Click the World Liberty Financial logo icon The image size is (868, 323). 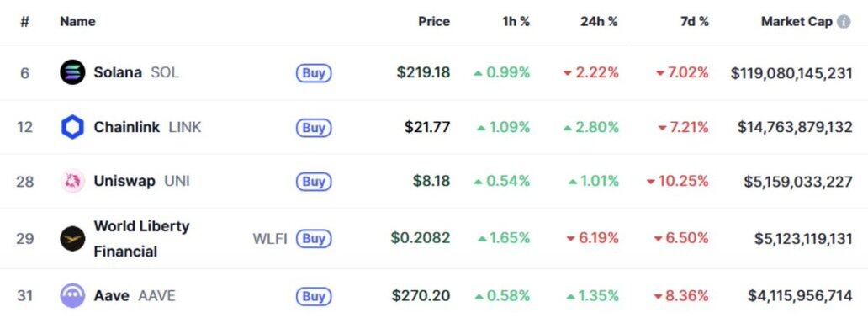click(72, 239)
